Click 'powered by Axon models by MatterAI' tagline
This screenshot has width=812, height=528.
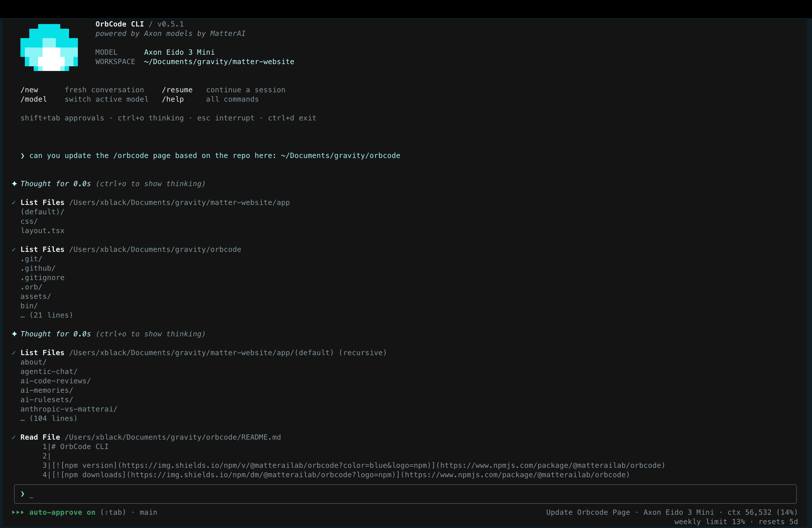(171, 33)
